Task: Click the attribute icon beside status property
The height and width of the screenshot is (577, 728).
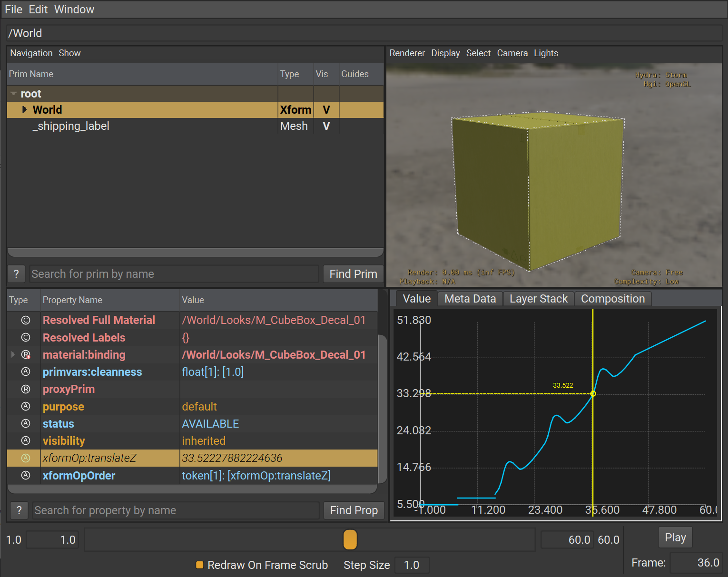Action: pyautogui.click(x=26, y=424)
